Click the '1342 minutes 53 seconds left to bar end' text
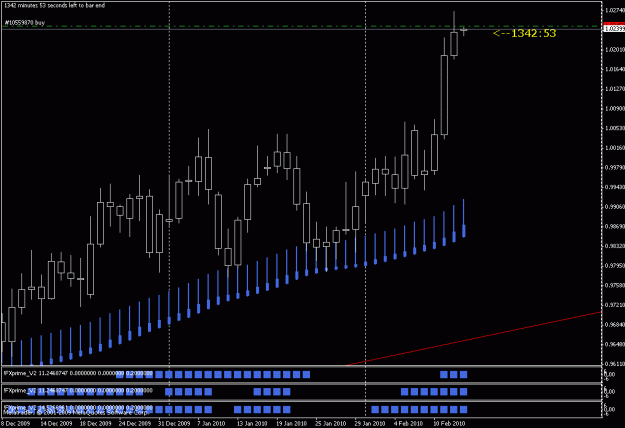625x428 pixels. (55, 6)
